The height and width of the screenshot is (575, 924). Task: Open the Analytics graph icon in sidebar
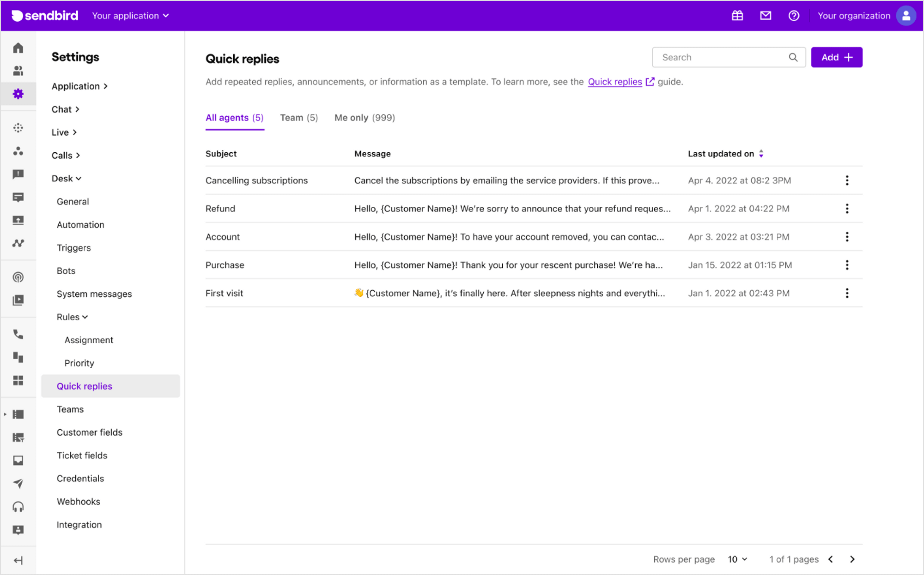(x=18, y=243)
